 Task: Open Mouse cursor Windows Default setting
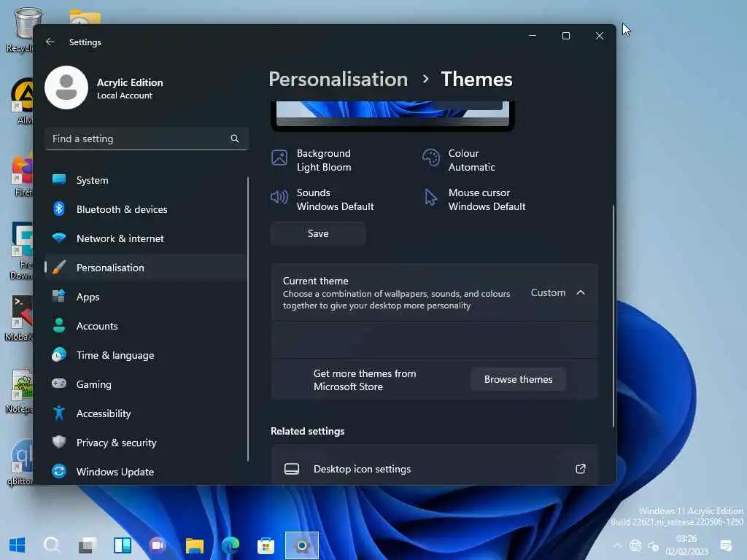[474, 200]
